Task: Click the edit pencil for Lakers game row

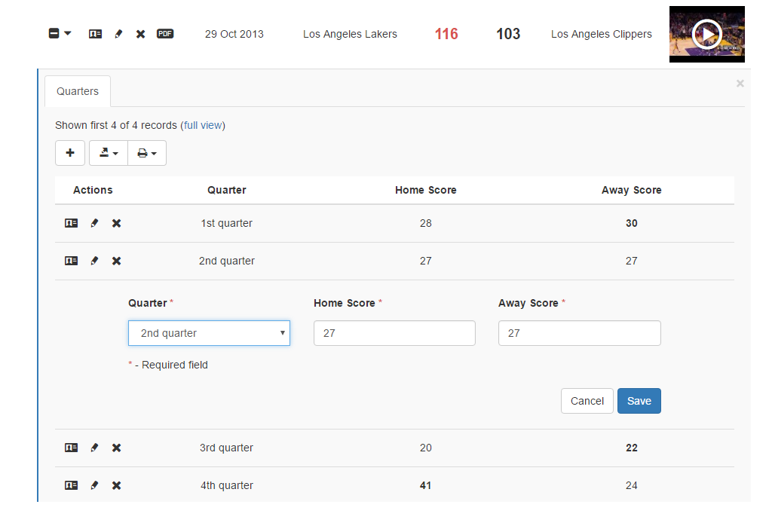Action: click(x=118, y=34)
